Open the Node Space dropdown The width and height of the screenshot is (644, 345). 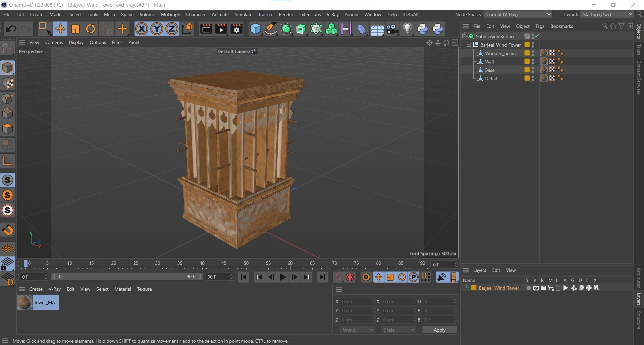click(x=518, y=14)
